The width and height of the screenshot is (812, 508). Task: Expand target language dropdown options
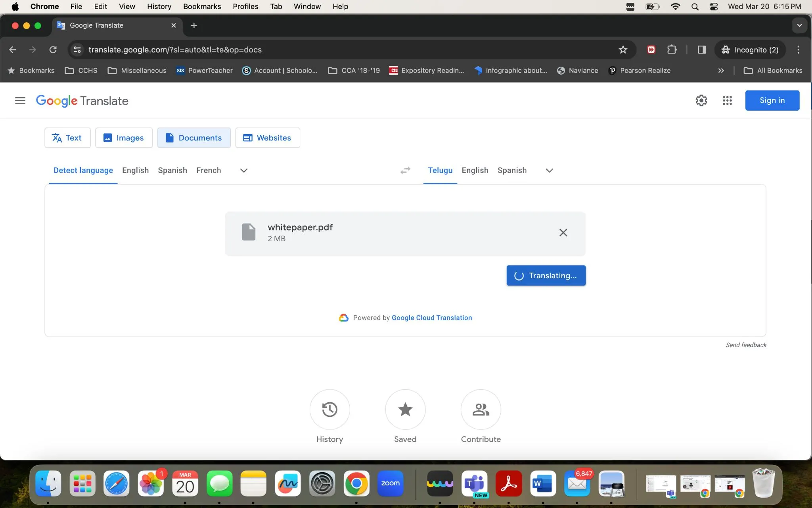click(x=548, y=170)
